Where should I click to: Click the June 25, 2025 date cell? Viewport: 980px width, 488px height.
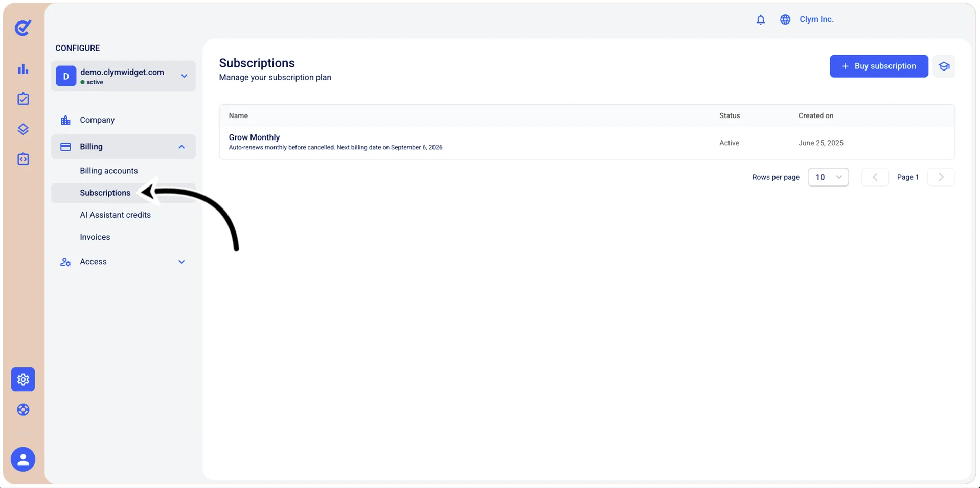[x=821, y=143]
